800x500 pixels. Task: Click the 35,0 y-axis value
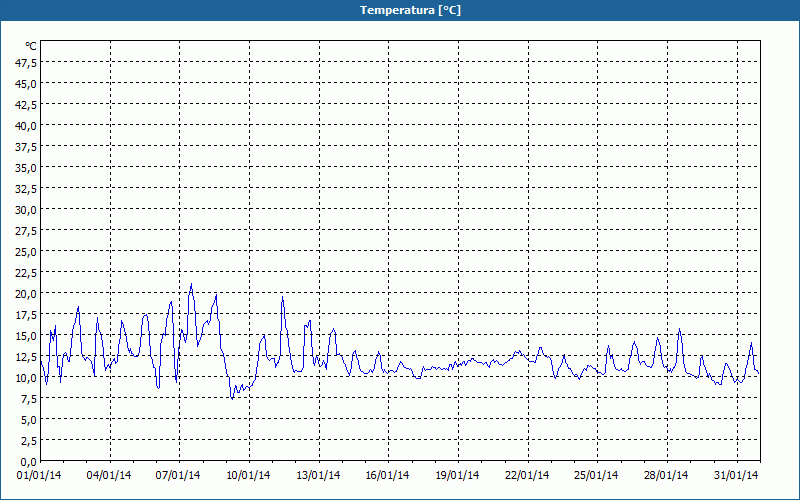[x=27, y=167]
